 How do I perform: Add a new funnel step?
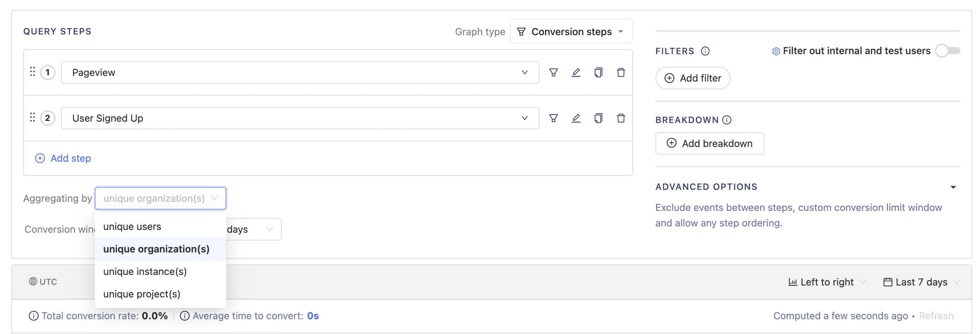(x=63, y=158)
